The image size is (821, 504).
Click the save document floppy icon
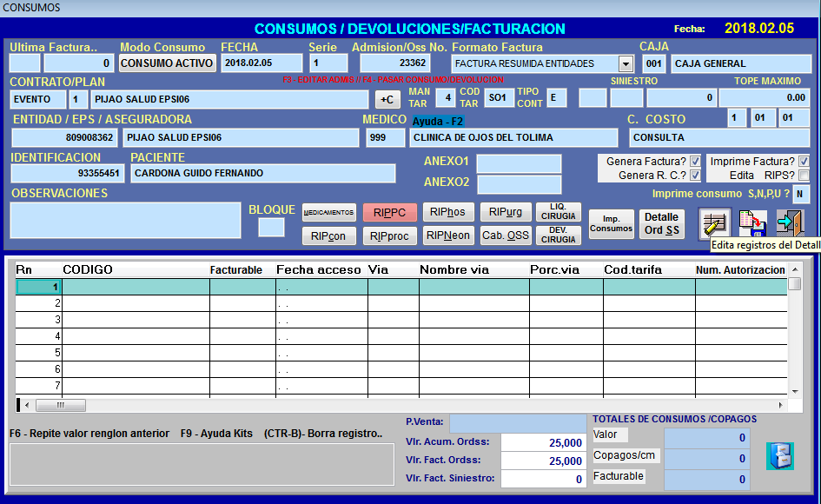[x=752, y=223]
